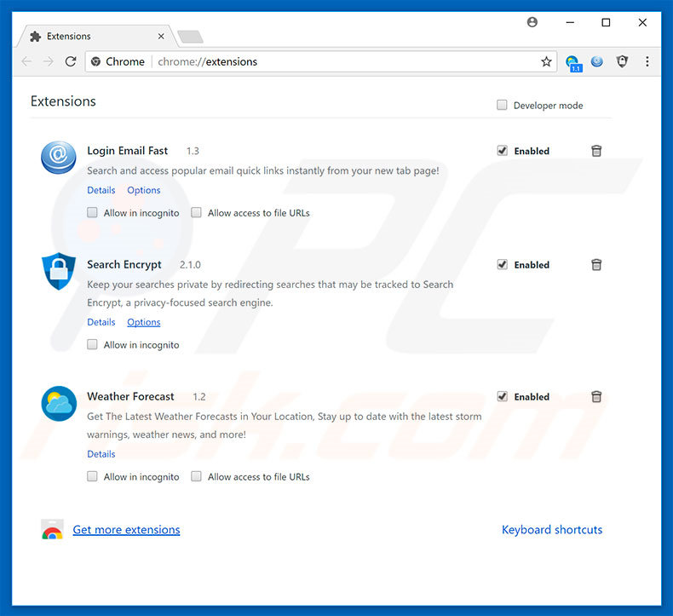Click the Weather Forecast extension name
Screen dimensions: 673x616
tap(130, 396)
